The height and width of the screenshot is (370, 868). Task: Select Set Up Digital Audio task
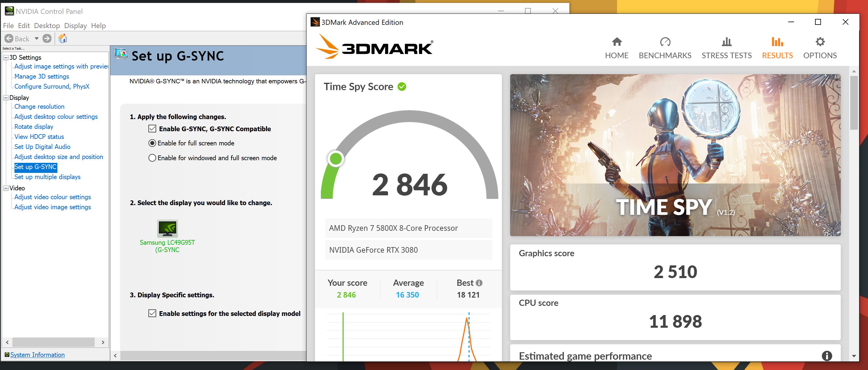(43, 147)
